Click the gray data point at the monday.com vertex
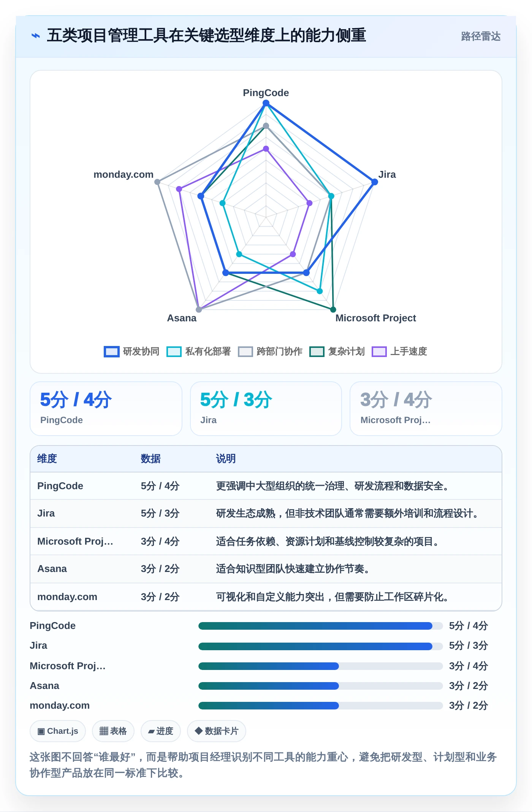 coord(157,182)
